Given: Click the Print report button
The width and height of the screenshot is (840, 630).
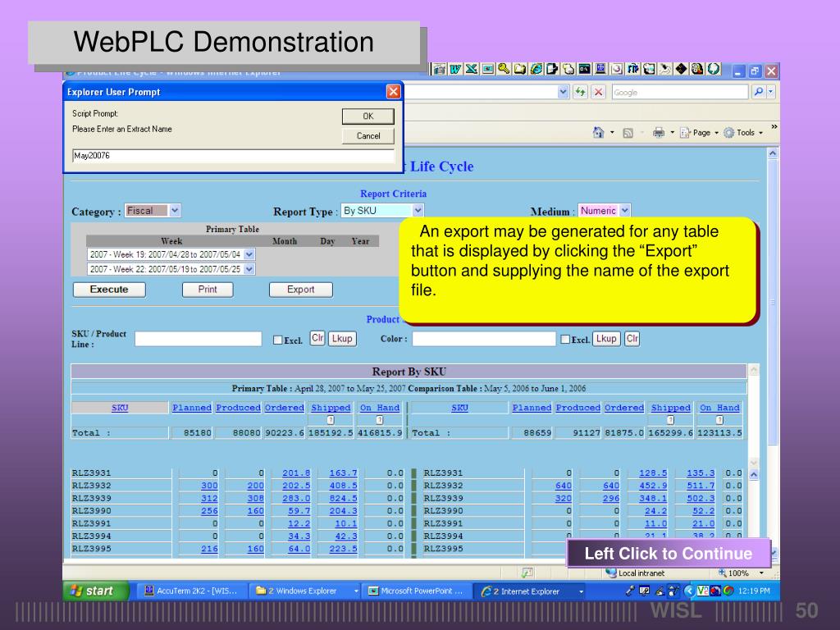Looking at the screenshot, I should 208,290.
